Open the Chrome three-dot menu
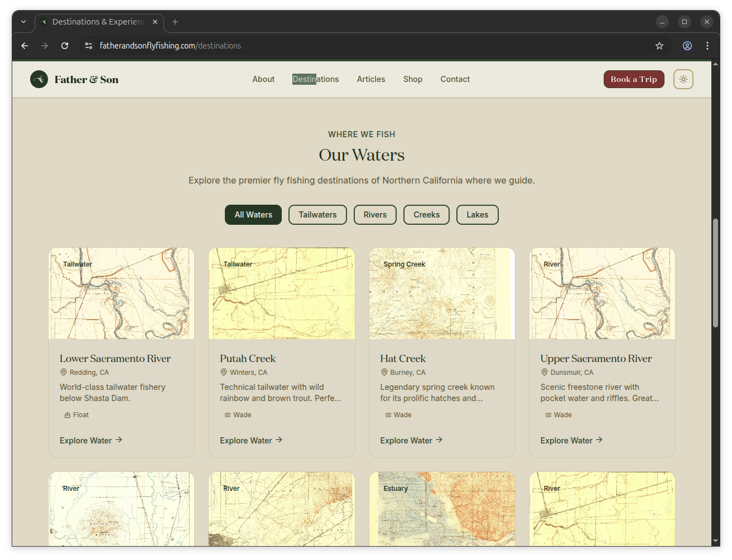Screen dimensions: 732x560 click(707, 46)
